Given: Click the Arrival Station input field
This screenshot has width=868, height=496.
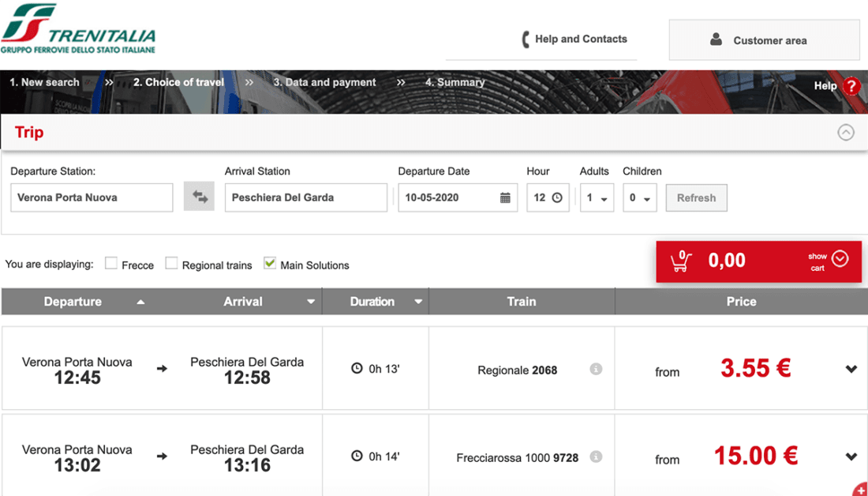Looking at the screenshot, I should pos(306,197).
